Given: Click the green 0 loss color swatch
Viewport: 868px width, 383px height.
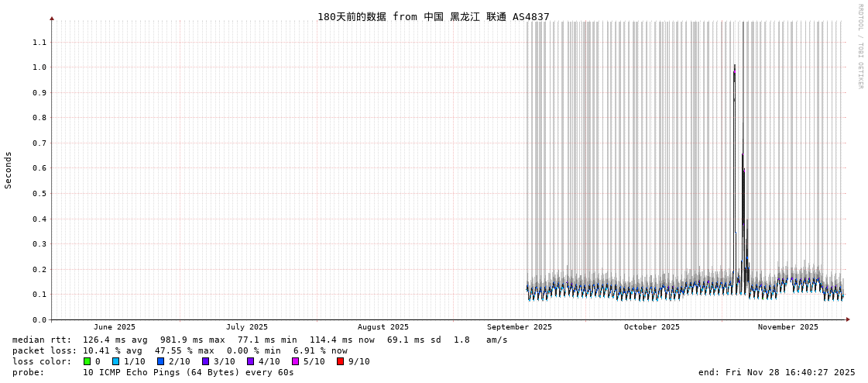Looking at the screenshot, I should tap(87, 361).
